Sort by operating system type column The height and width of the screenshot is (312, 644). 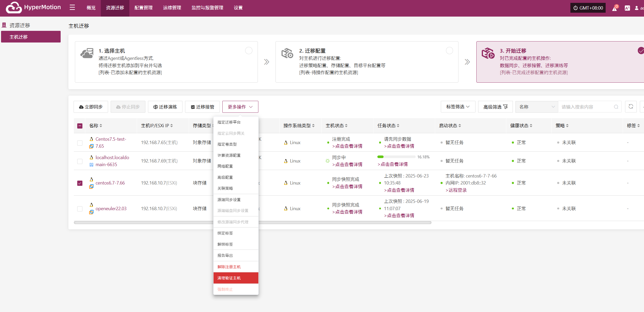pyautogui.click(x=313, y=126)
